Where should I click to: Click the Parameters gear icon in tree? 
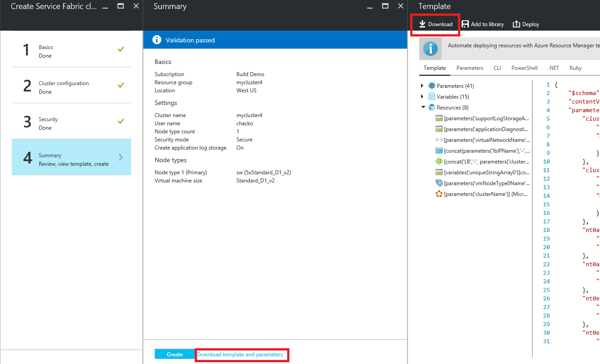point(432,86)
